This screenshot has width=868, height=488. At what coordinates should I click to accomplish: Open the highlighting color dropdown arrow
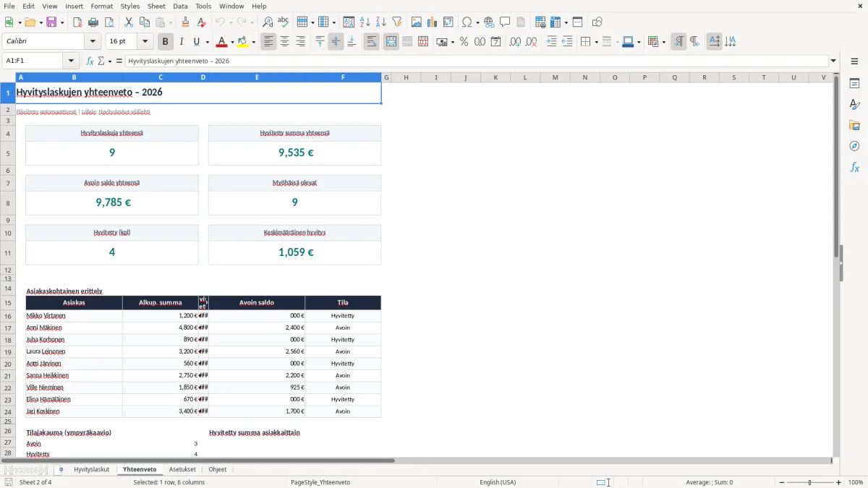(x=253, y=42)
